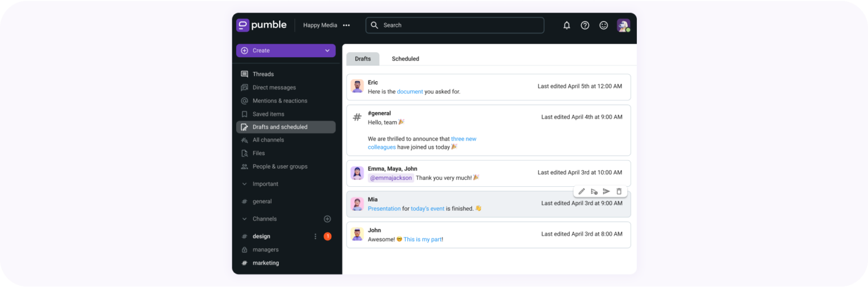Open the "today's event" link
The height and width of the screenshot is (287, 868).
tap(428, 209)
